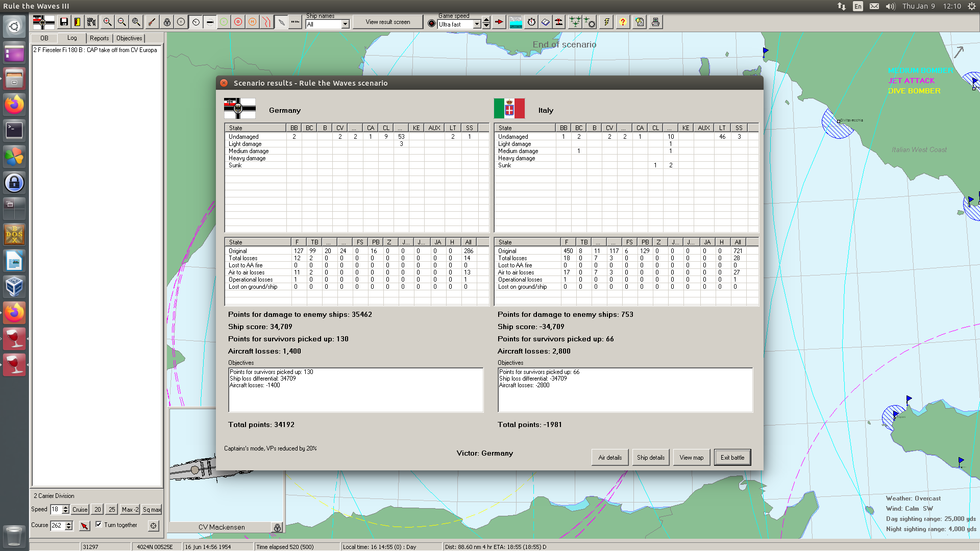The width and height of the screenshot is (980, 551).
Task: Switch to the Log tab
Action: [72, 38]
